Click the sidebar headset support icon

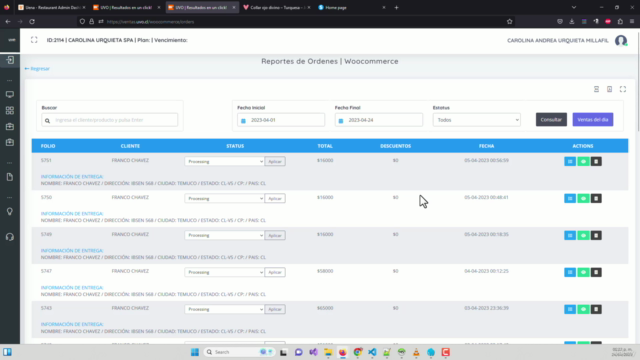pyautogui.click(x=10, y=237)
